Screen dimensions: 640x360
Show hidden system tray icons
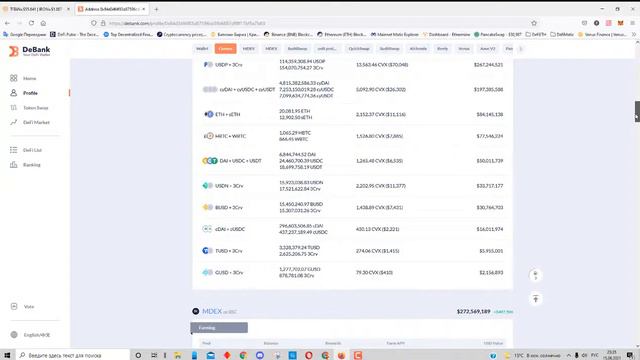568,355
